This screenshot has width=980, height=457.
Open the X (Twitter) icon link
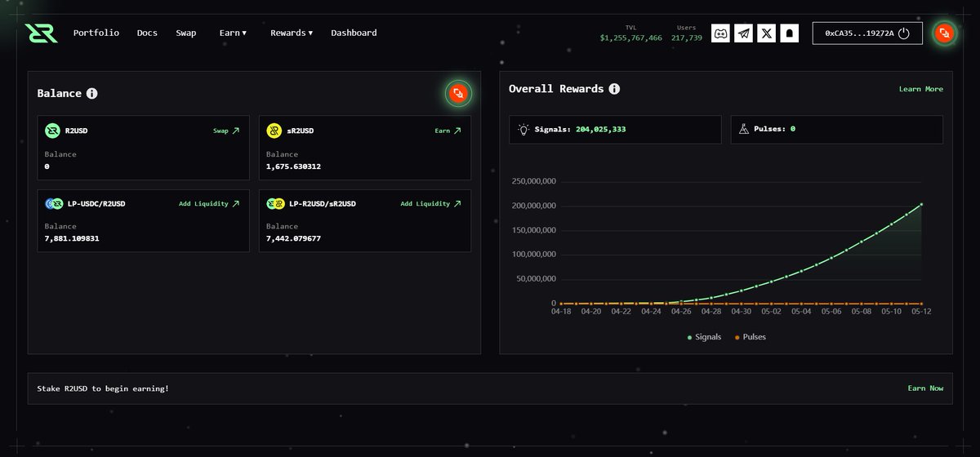click(x=766, y=33)
